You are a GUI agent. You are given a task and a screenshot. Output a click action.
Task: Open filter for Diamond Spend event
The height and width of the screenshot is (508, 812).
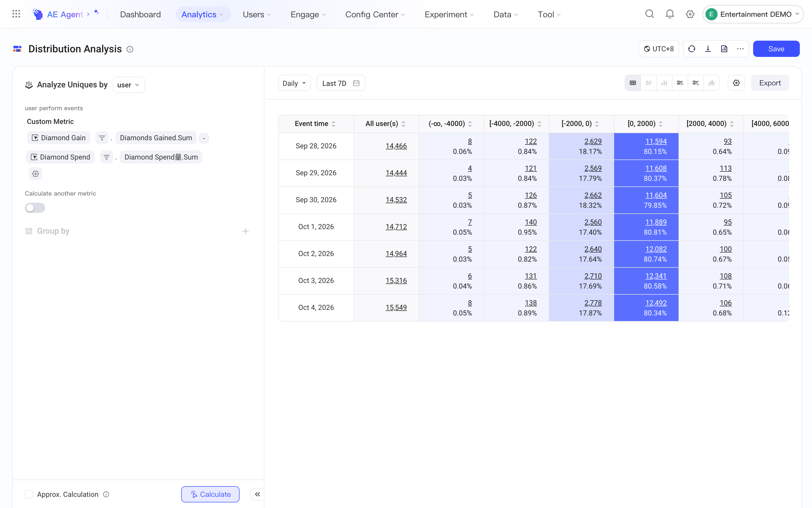pos(106,157)
